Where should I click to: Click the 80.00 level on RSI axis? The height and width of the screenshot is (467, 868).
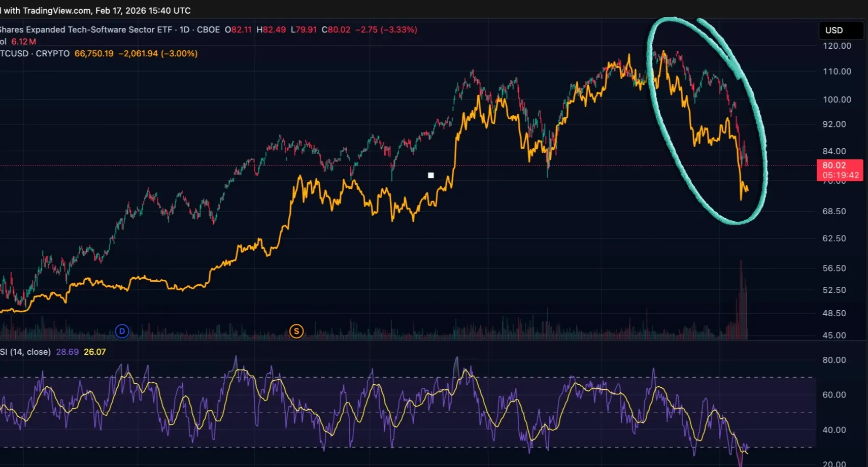tap(834, 360)
